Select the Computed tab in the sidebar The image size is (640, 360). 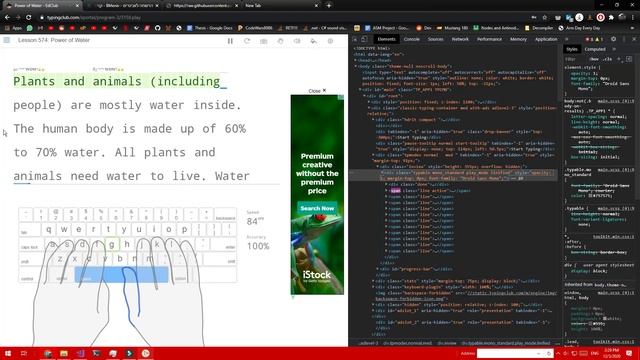595,49
